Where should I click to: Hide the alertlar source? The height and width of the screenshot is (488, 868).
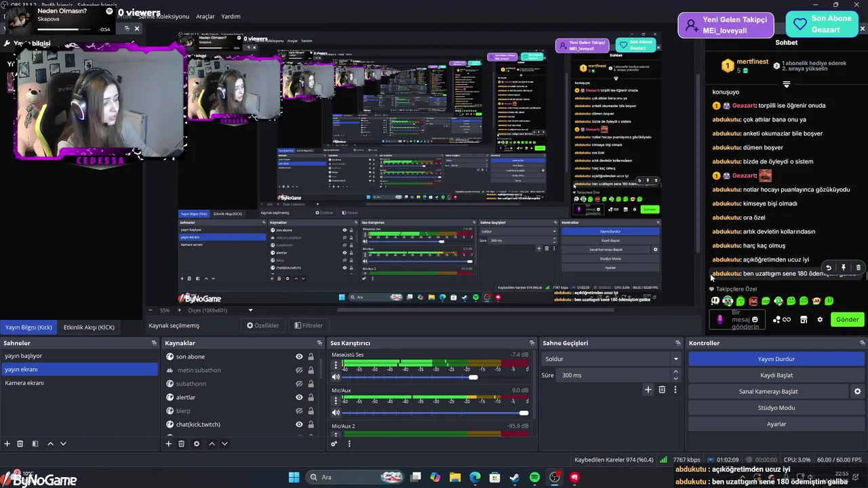(x=299, y=397)
